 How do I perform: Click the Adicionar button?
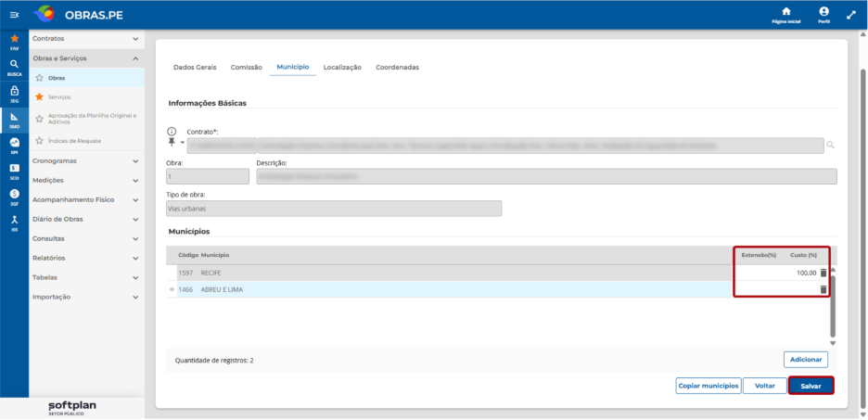coord(806,360)
